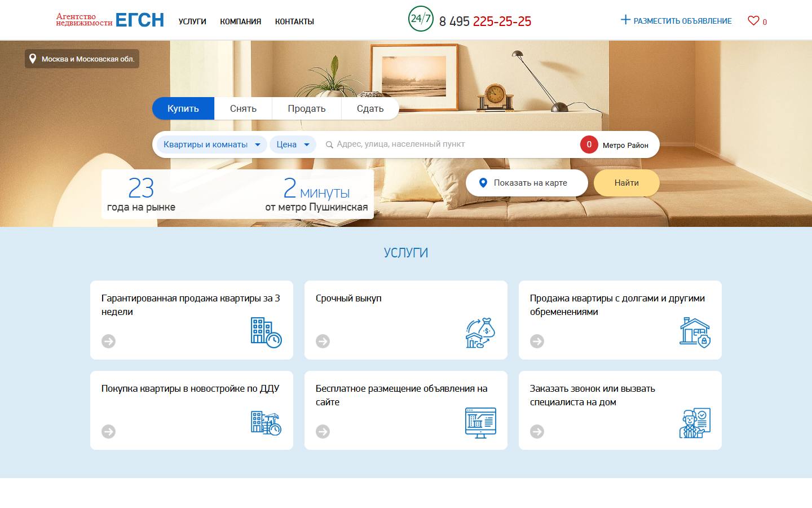Click the construction crane icon for ДДУ card
This screenshot has width=812, height=508.
266,423
